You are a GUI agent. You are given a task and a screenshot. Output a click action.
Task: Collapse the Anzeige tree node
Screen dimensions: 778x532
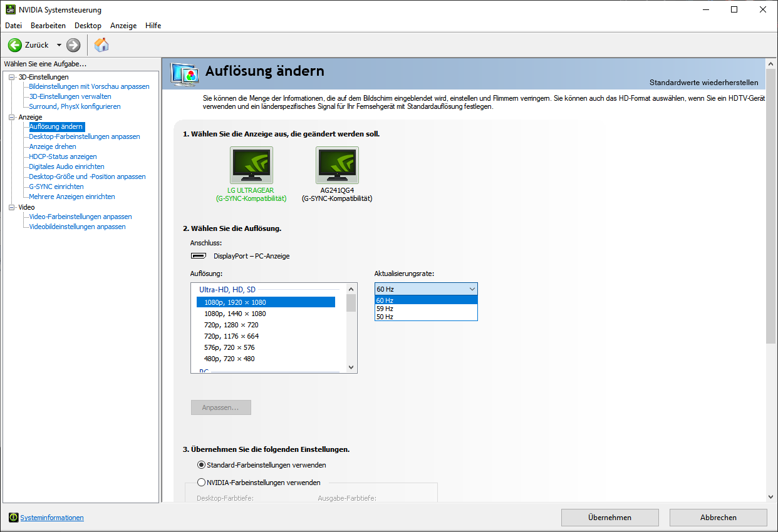click(11, 117)
